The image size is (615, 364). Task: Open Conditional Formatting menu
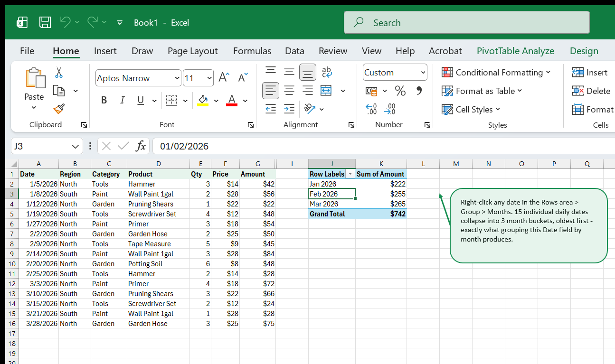coord(496,72)
